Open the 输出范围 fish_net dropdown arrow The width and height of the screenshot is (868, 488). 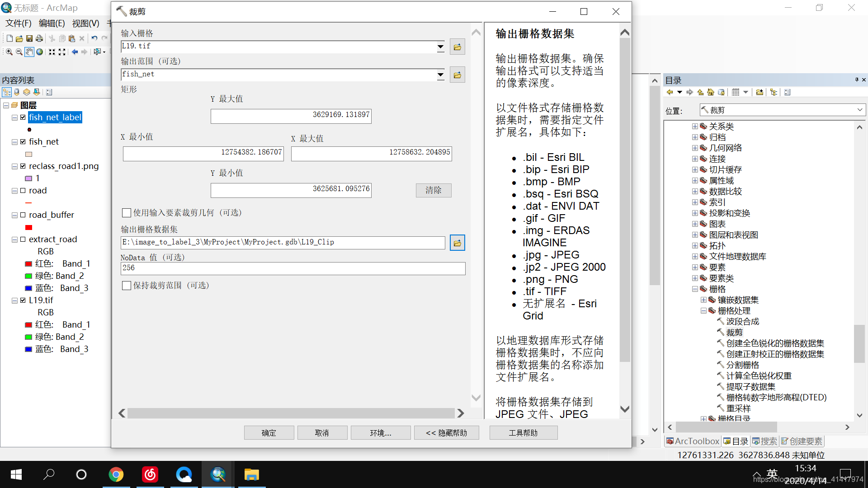[x=440, y=75]
